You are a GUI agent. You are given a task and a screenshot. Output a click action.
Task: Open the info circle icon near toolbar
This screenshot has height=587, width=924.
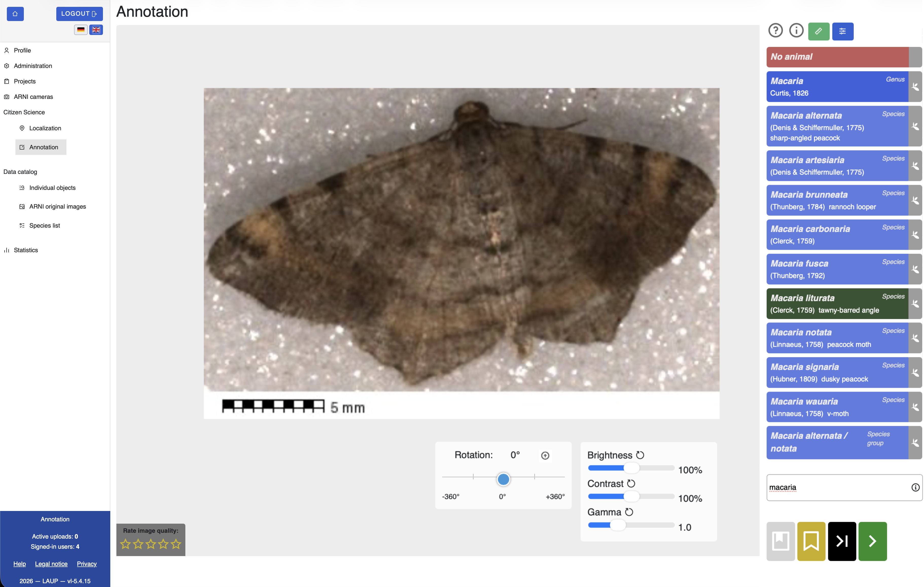click(796, 31)
